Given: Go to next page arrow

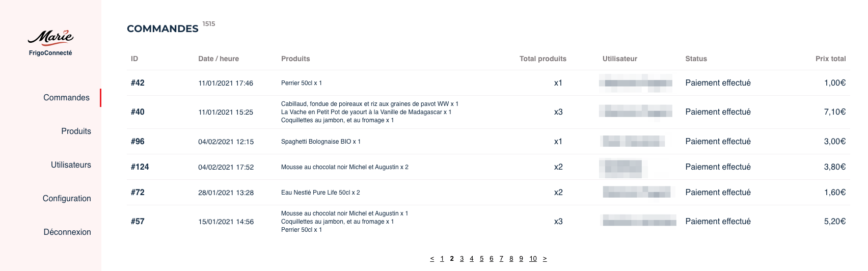Looking at the screenshot, I should [545, 259].
